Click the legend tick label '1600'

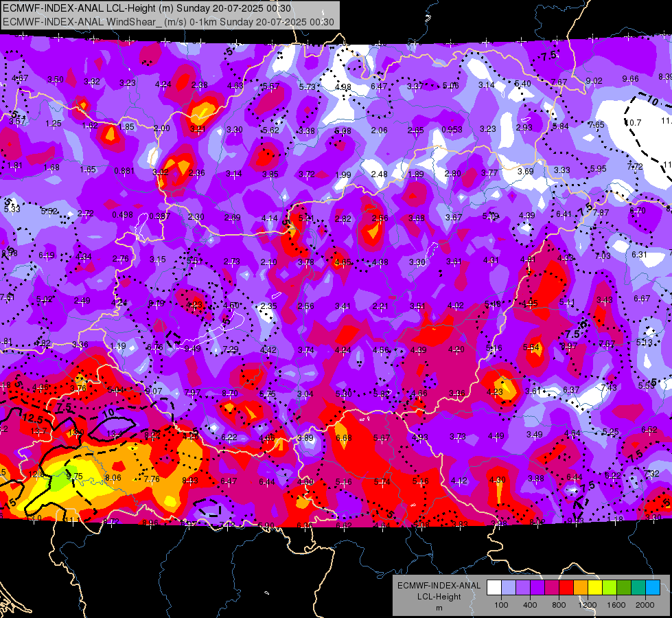(616, 605)
